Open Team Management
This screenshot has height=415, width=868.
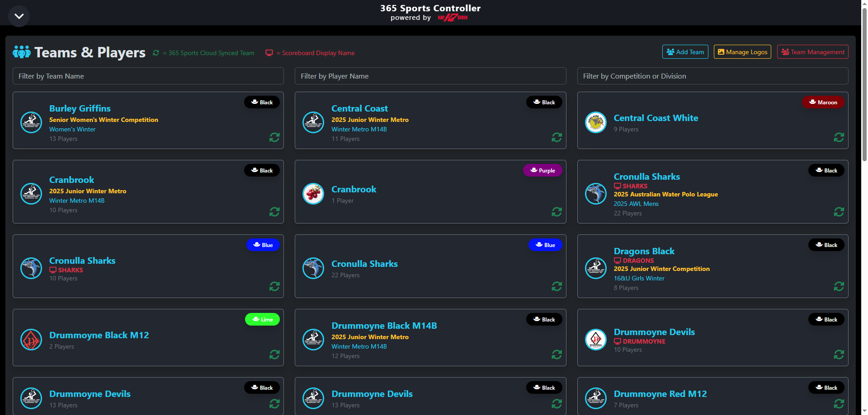point(812,51)
